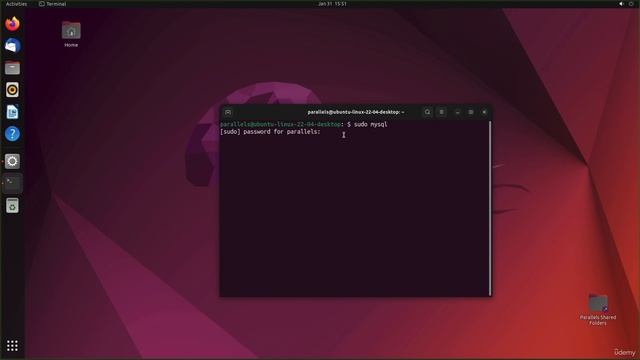Open the system volume status menu
The image size is (640, 360).
626,4
